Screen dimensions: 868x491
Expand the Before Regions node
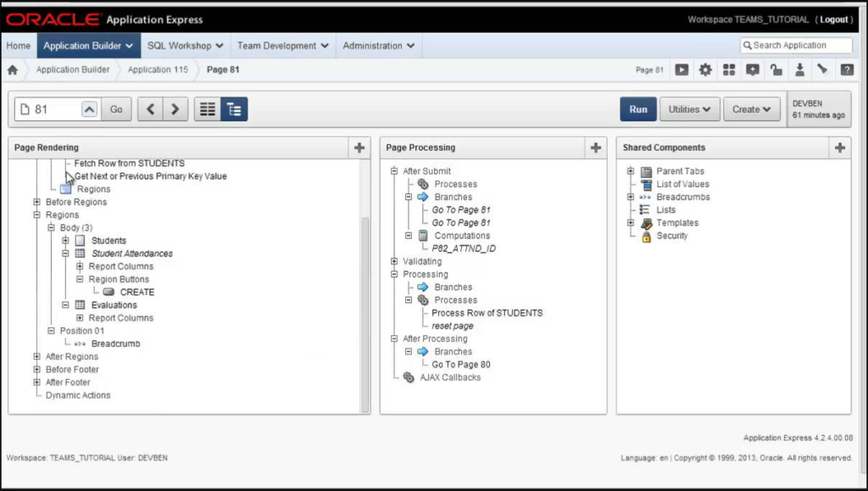[36, 202]
